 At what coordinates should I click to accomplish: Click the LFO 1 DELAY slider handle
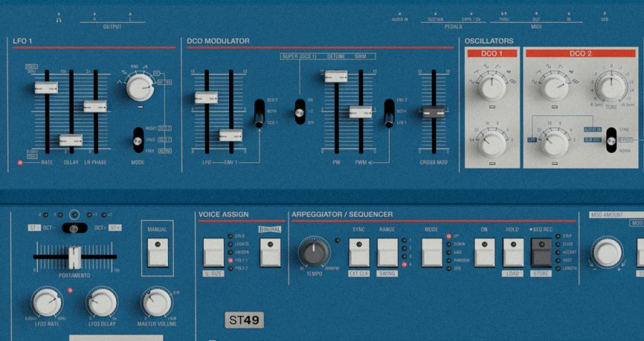(x=71, y=140)
